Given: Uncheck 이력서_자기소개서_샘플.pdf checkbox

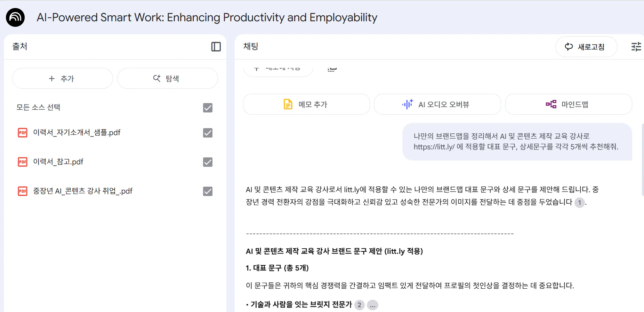Looking at the screenshot, I should tap(208, 133).
